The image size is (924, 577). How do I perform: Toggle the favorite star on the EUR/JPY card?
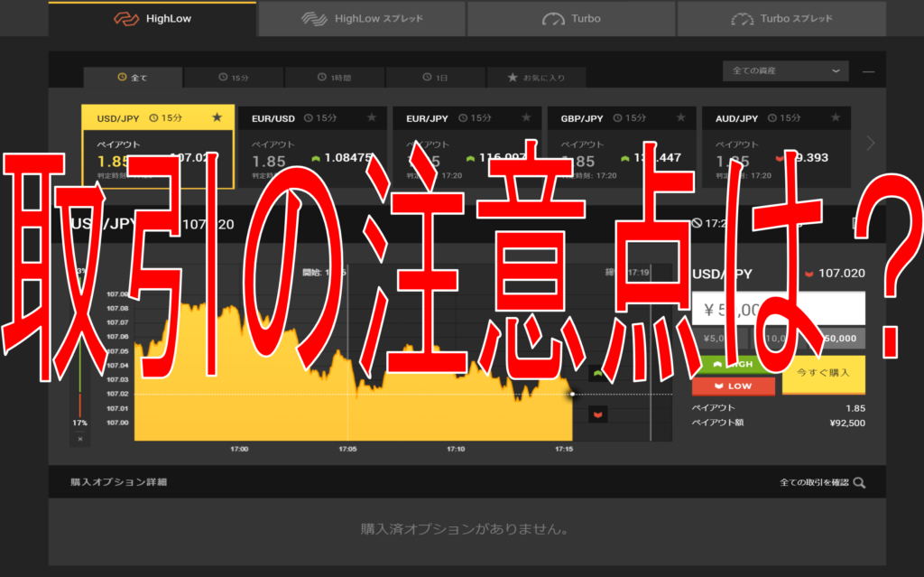click(526, 117)
